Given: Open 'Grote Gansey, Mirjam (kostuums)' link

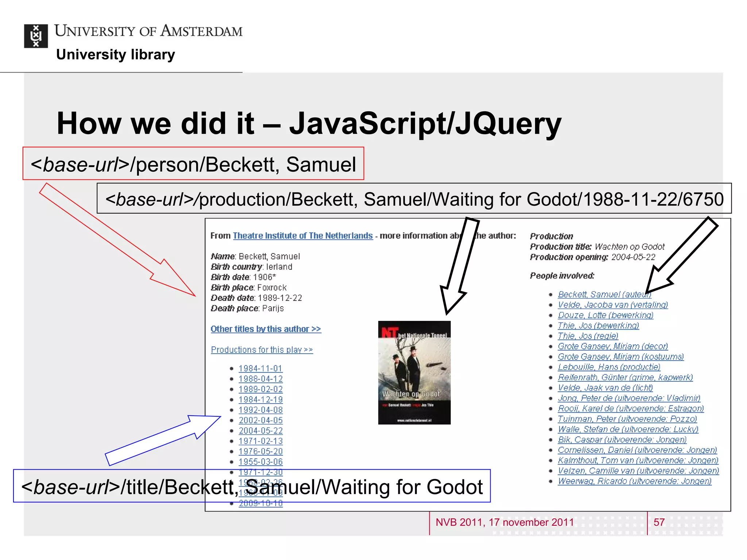Looking at the screenshot, I should (x=621, y=357).
